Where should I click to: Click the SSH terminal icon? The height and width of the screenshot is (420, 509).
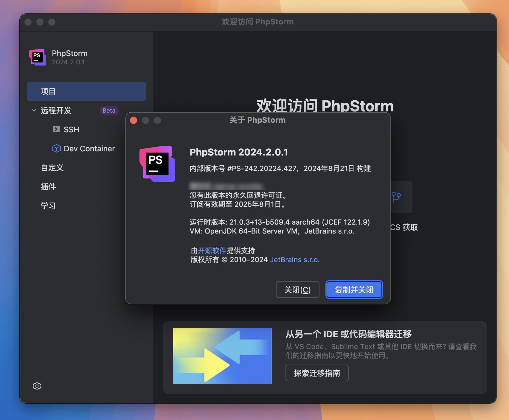[x=56, y=129]
